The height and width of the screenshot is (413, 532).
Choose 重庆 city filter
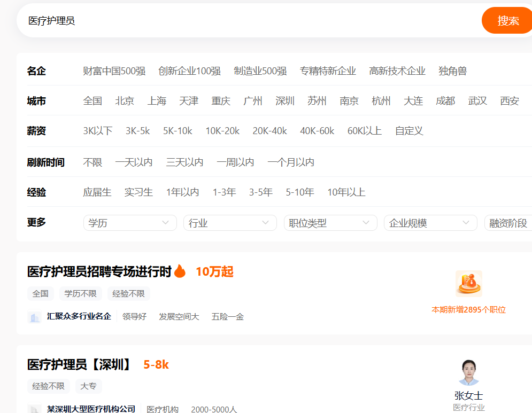click(221, 100)
